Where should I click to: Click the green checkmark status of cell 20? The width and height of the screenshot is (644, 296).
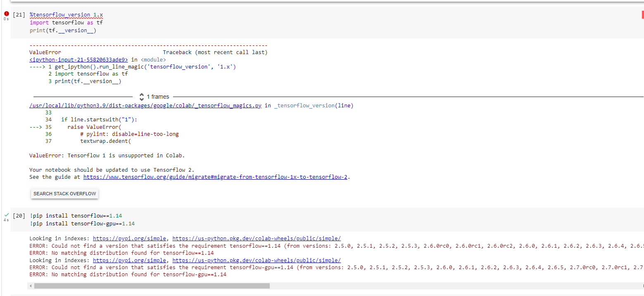click(6, 215)
